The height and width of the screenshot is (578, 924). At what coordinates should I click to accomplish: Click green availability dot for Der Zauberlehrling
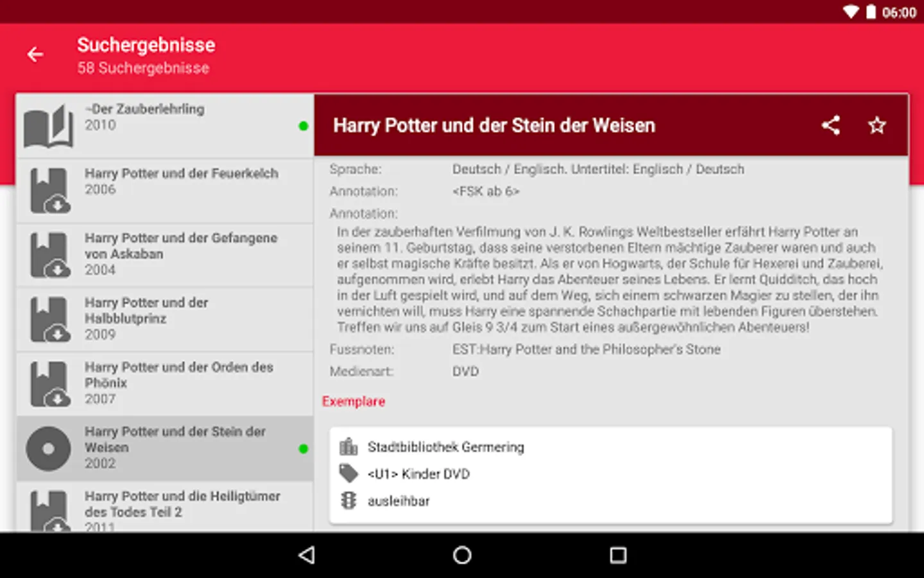pos(304,126)
